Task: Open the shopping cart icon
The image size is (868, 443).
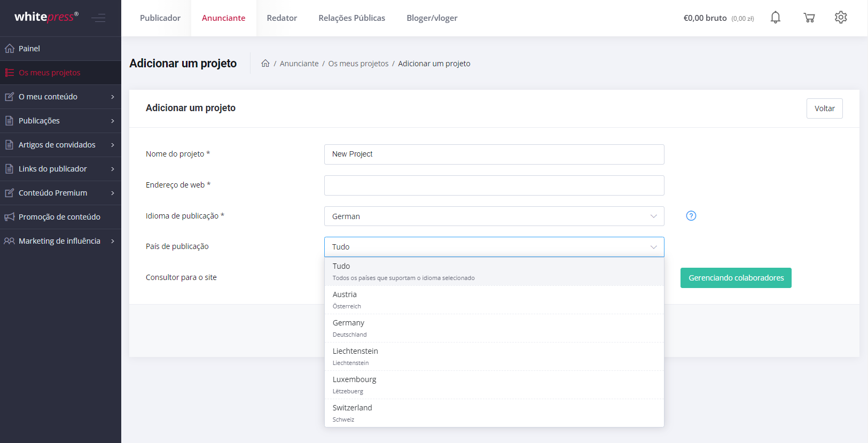Action: point(809,18)
